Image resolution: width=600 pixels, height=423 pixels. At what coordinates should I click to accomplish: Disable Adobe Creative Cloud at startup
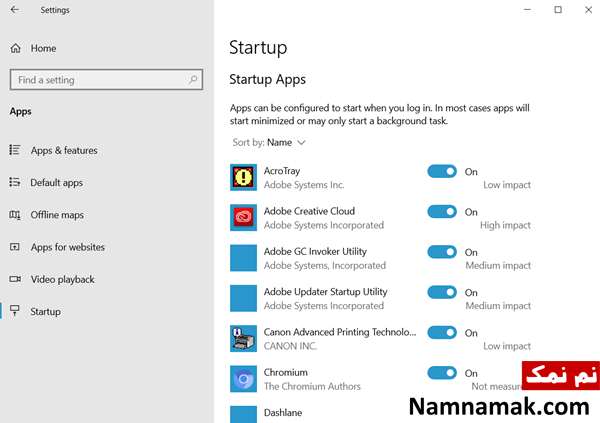click(442, 211)
